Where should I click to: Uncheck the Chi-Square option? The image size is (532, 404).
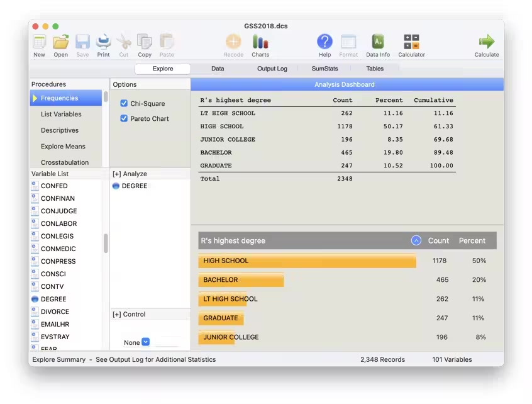click(x=124, y=104)
